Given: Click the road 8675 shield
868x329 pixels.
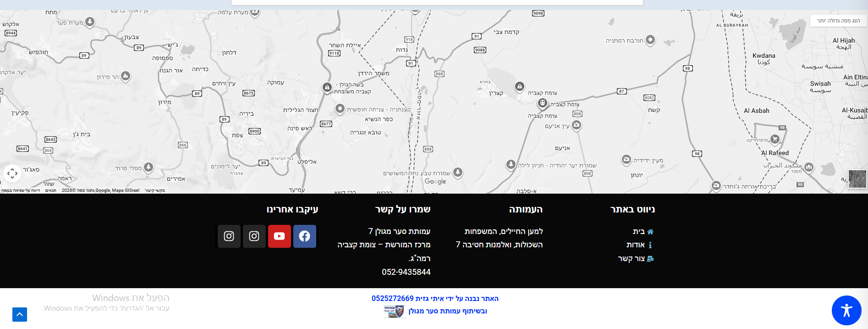Looking at the screenshot, I should coord(248,93).
